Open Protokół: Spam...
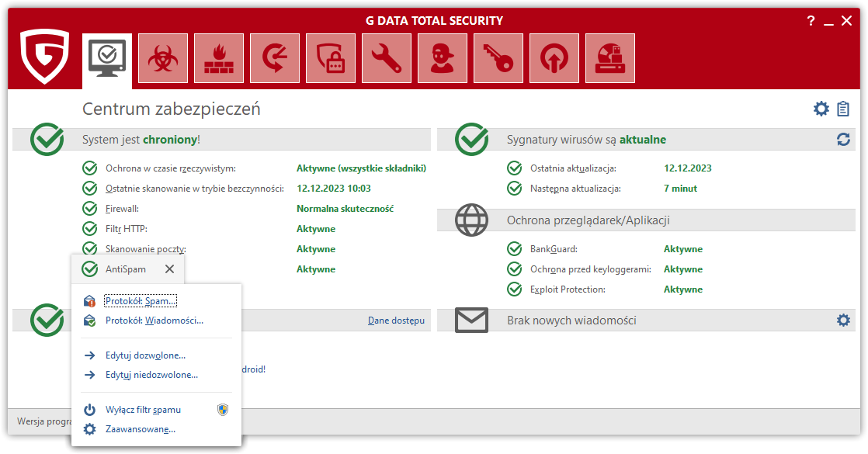 141,301
